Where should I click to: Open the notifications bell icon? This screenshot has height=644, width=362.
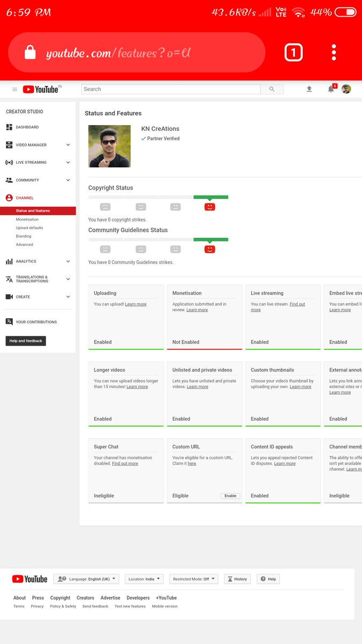point(331,89)
